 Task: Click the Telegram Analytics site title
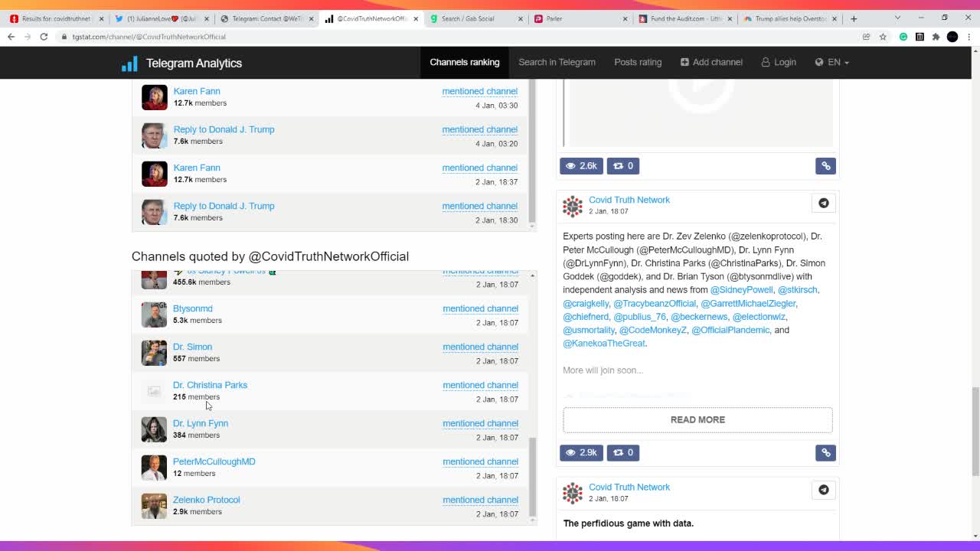pos(194,64)
